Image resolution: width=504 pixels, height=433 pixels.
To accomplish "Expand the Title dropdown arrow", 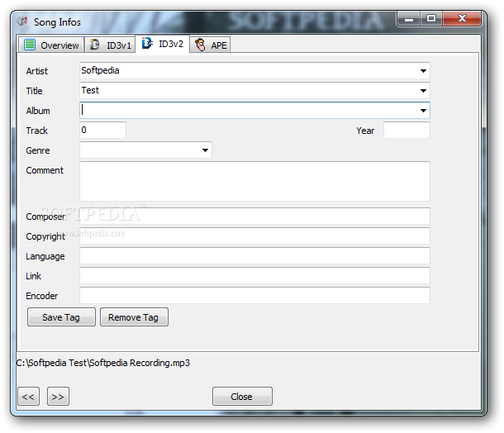I will (x=423, y=91).
